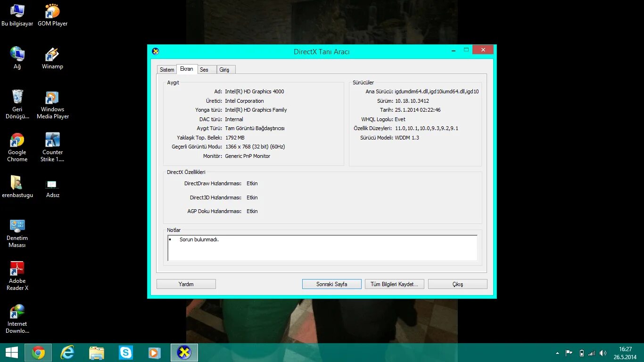Viewport: 644px width, 362px height.
Task: Open Skype from the taskbar
Action: pyautogui.click(x=126, y=353)
